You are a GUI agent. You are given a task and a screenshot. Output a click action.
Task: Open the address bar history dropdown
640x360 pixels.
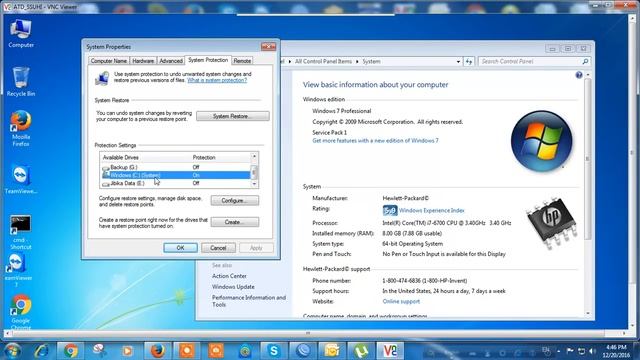458,62
